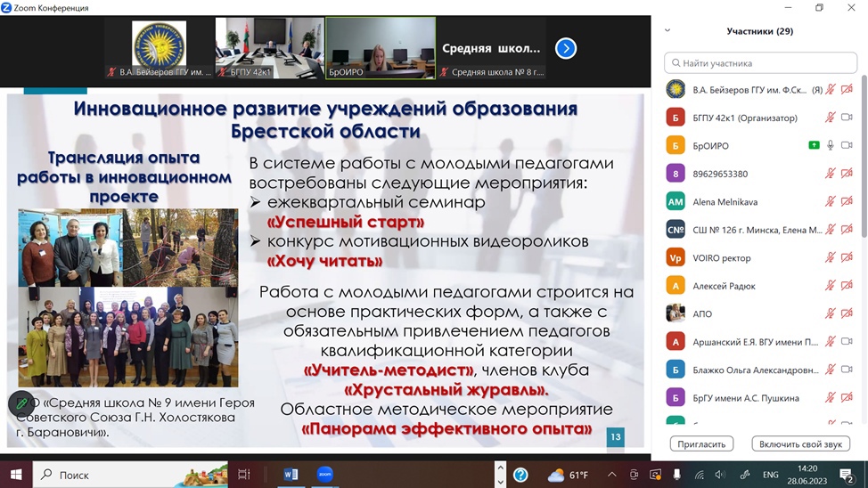Click the БрОИРО microphone icon
This screenshot has width=868, height=488.
831,145
